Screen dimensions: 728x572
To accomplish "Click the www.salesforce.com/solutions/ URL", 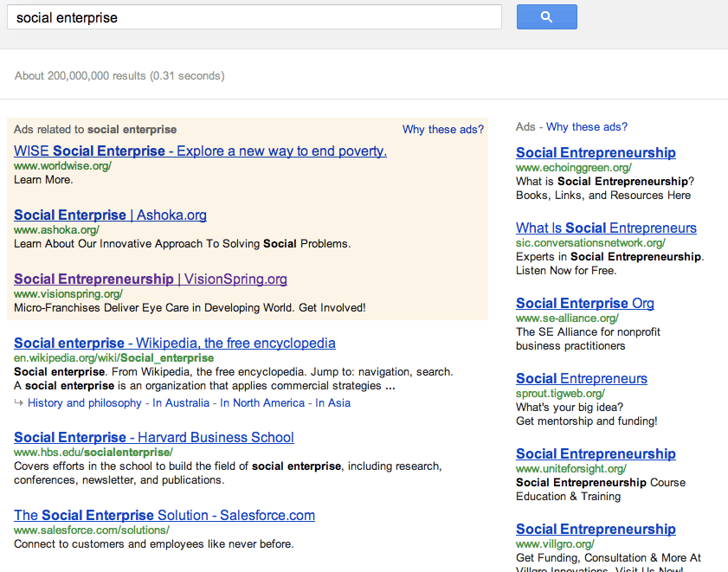I will 92,530.
